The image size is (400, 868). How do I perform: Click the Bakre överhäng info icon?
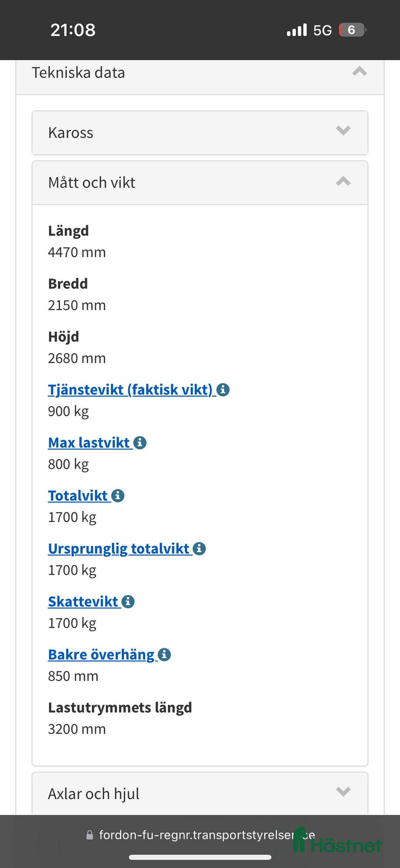point(164,654)
